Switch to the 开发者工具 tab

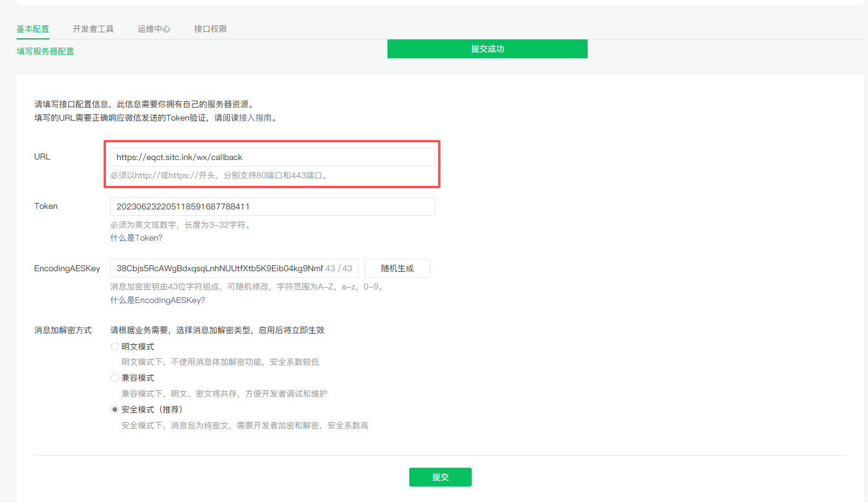93,28
